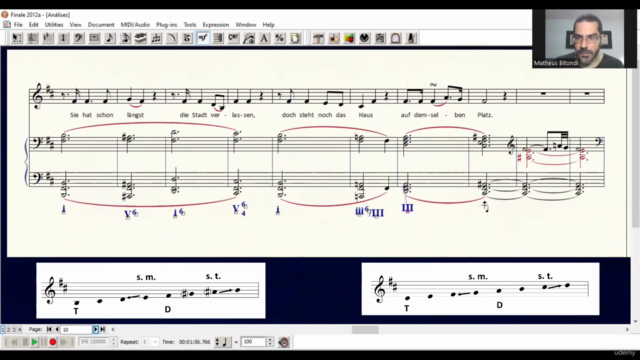
Task: Switch to layer 2
Action: 8,329
